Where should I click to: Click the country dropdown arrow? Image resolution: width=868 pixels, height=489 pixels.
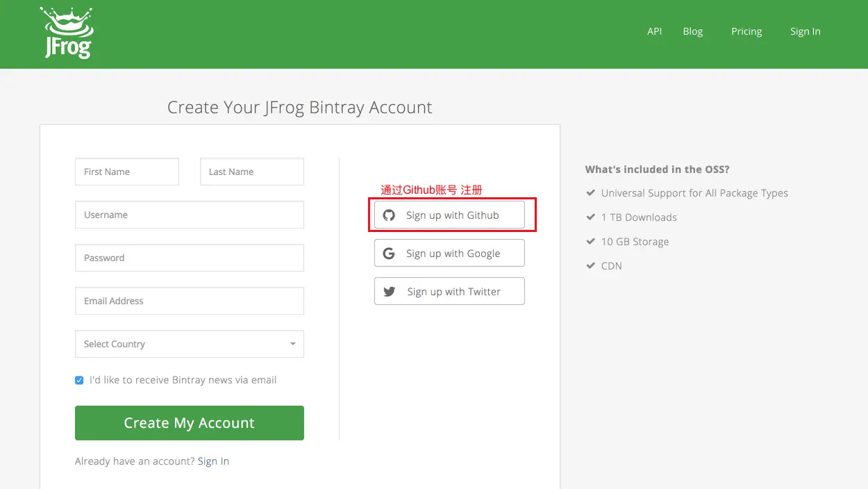292,344
